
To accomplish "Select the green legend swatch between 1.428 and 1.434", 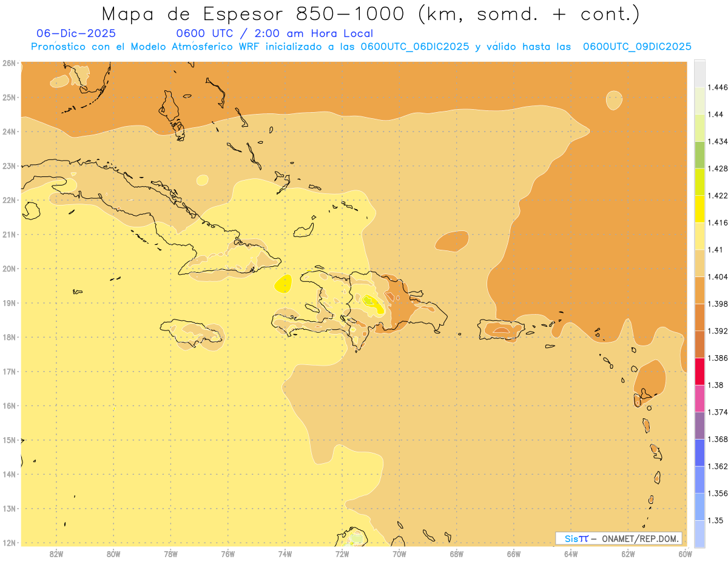I will [x=699, y=155].
